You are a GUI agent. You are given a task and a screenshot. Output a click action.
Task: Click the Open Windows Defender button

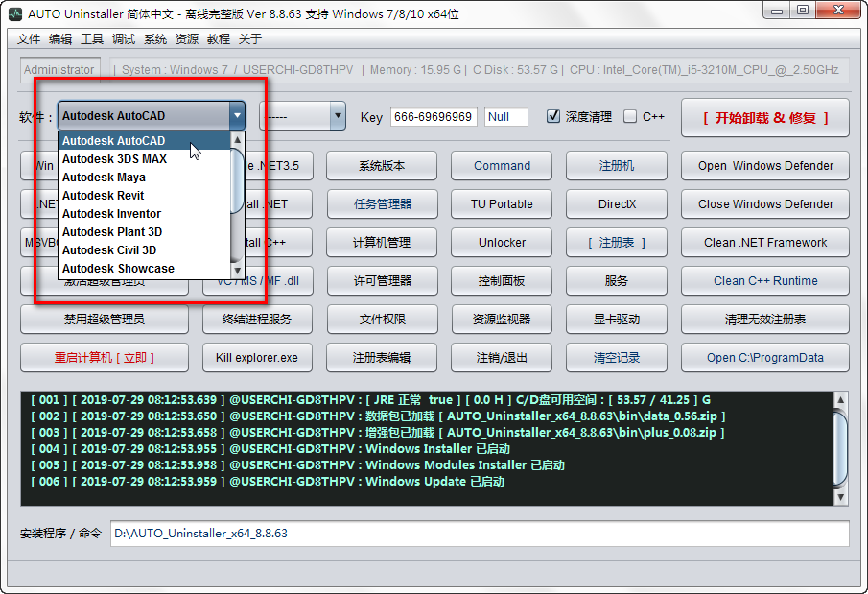(x=764, y=165)
